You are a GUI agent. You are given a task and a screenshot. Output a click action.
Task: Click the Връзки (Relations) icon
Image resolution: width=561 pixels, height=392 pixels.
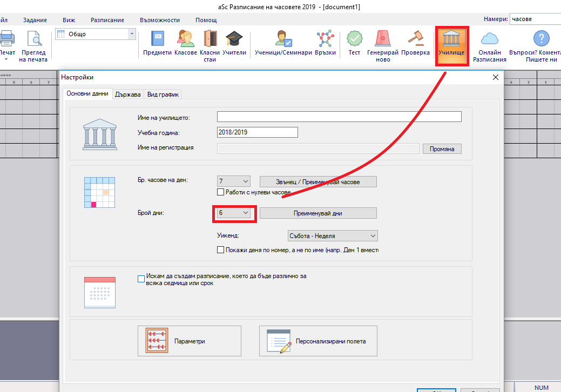point(325,43)
